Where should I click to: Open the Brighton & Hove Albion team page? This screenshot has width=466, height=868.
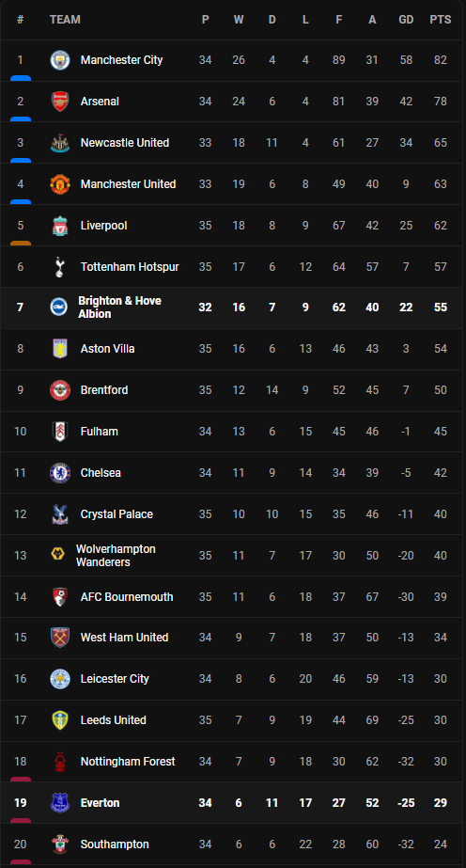[x=120, y=308]
